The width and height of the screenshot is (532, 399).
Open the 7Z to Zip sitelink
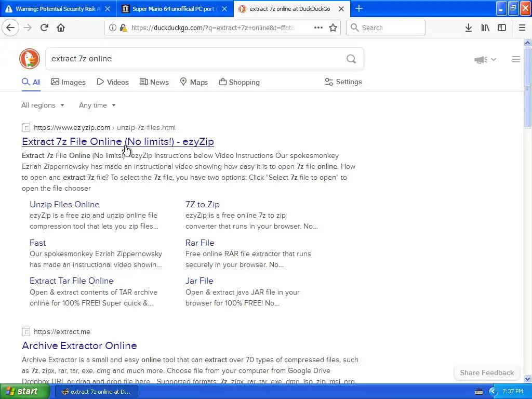coord(203,204)
